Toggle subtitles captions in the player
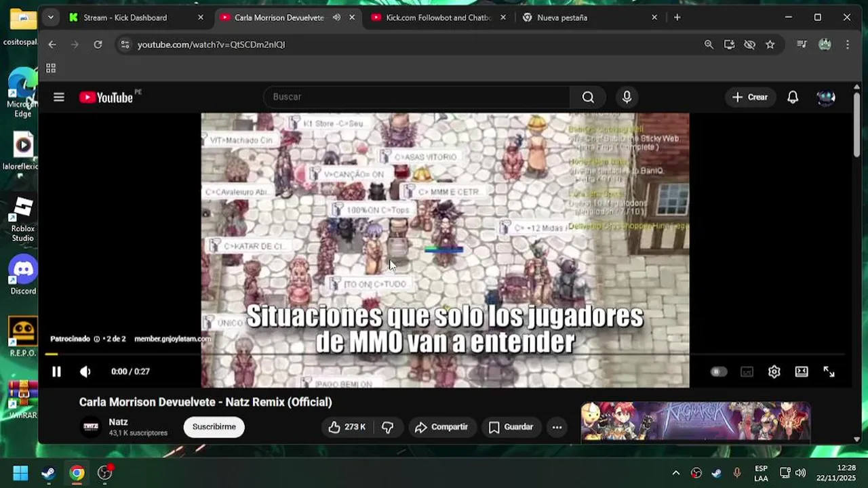Screen dimensions: 868x488 (x=747, y=371)
